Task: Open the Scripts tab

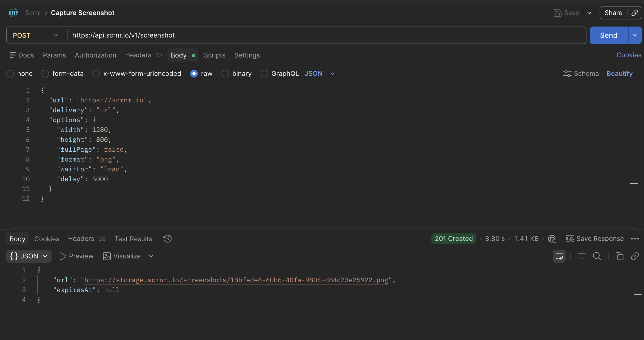Action: point(215,55)
